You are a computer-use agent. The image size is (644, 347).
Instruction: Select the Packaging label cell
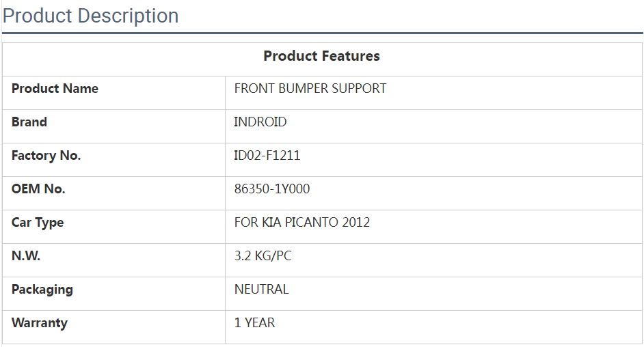point(42,290)
